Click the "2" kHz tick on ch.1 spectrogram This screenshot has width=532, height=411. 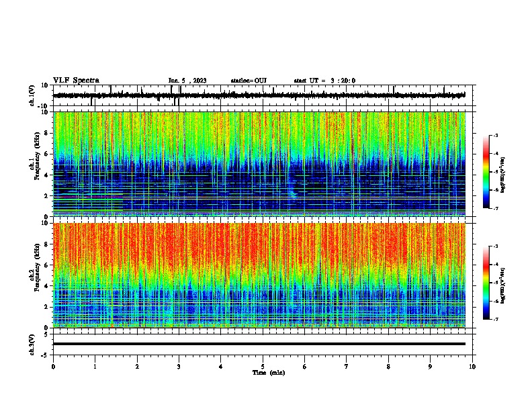[x=46, y=195]
